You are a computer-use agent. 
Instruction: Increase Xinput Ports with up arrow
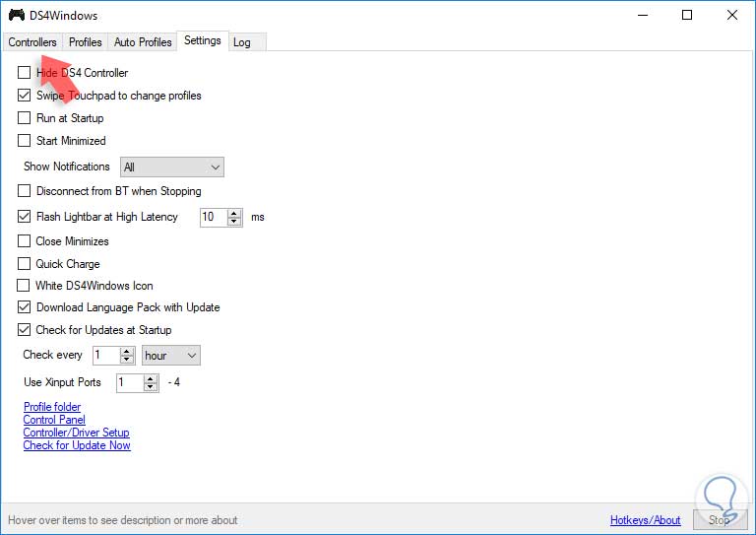pyautogui.click(x=151, y=379)
